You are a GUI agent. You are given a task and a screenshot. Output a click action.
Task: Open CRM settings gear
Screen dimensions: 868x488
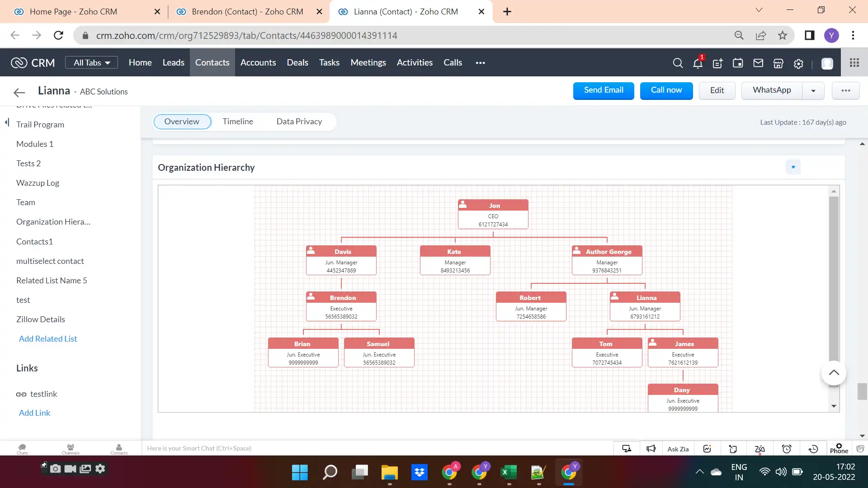tap(798, 64)
